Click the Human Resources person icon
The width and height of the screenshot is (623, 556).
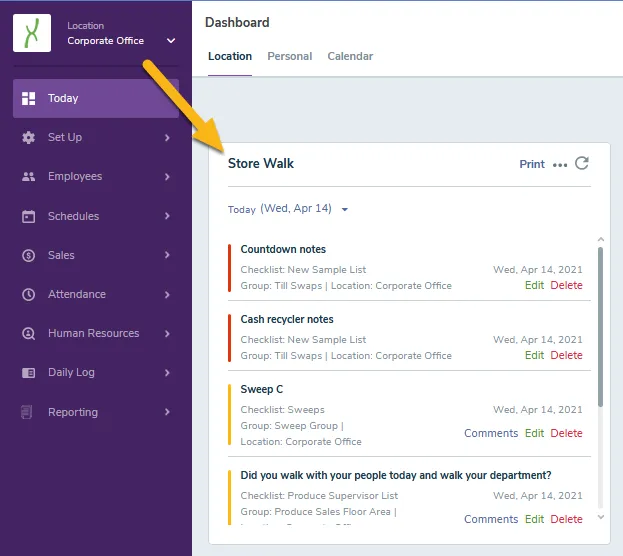[28, 333]
